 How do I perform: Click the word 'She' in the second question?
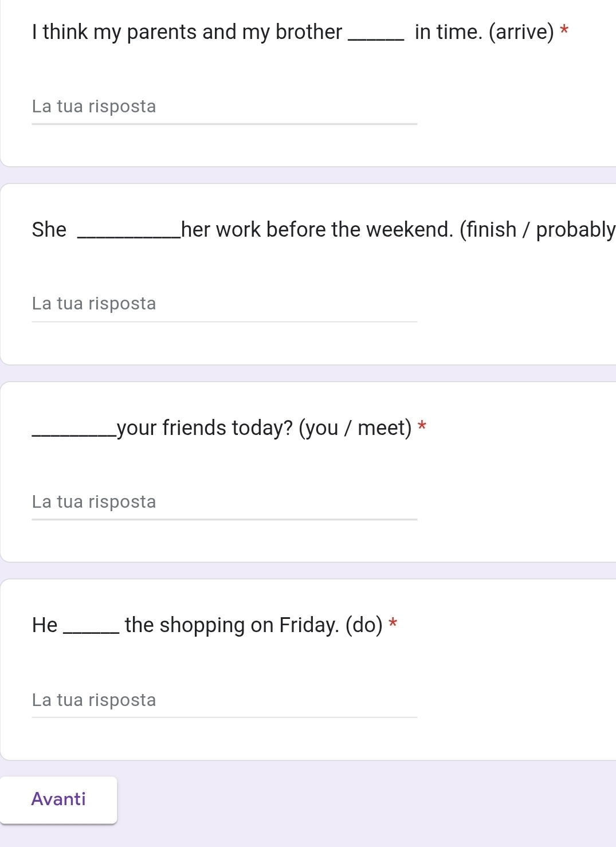click(x=49, y=230)
